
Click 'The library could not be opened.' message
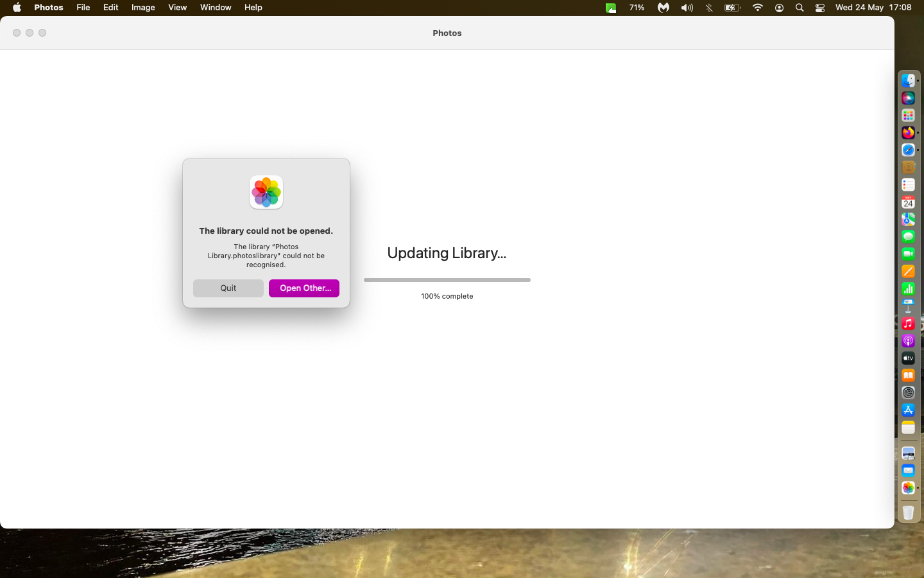266,231
